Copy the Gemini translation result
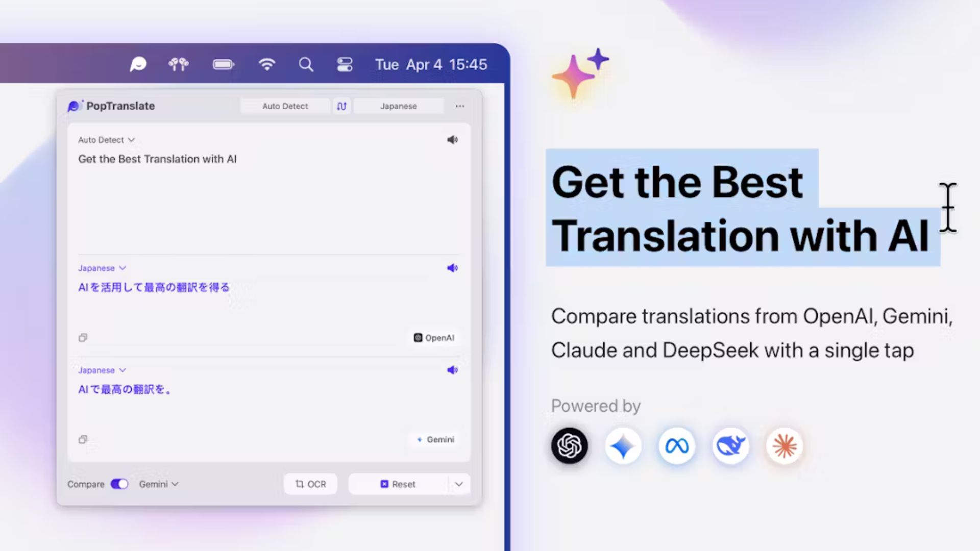980x551 pixels. coord(83,439)
